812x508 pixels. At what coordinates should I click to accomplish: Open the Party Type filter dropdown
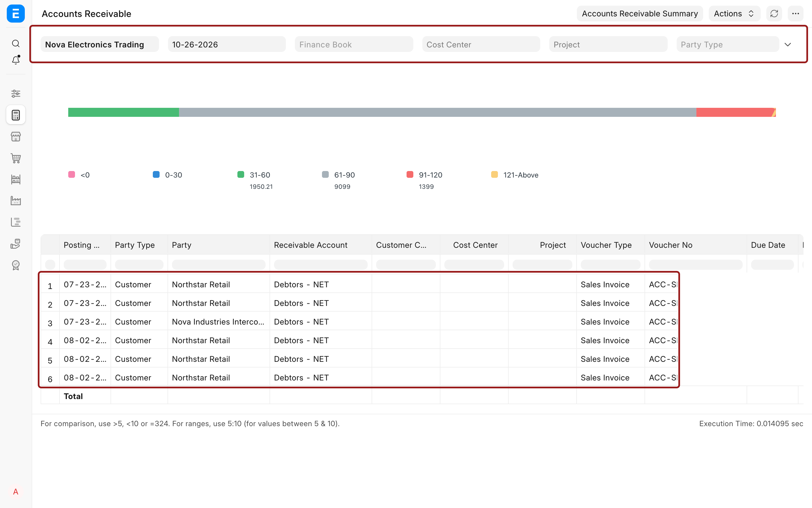pos(727,44)
